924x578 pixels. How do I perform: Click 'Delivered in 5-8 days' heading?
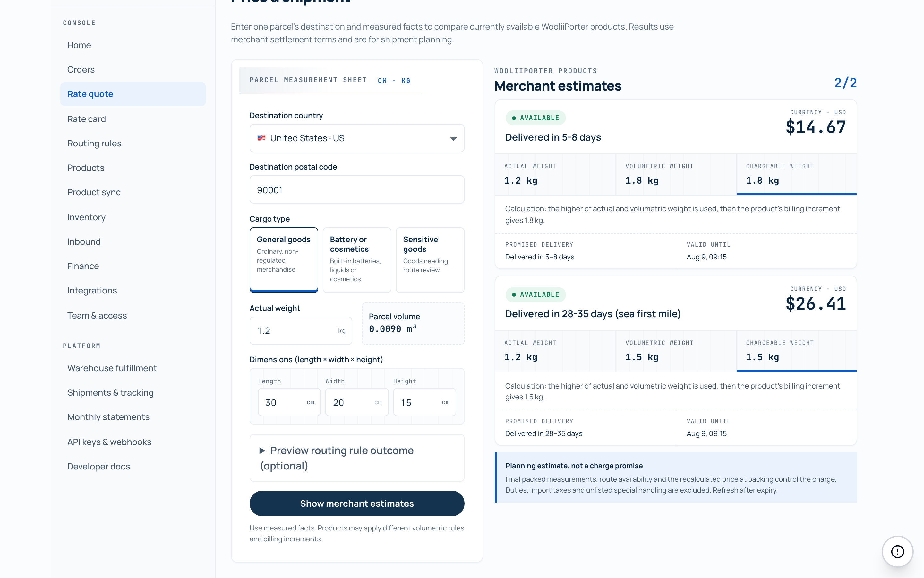click(x=553, y=137)
